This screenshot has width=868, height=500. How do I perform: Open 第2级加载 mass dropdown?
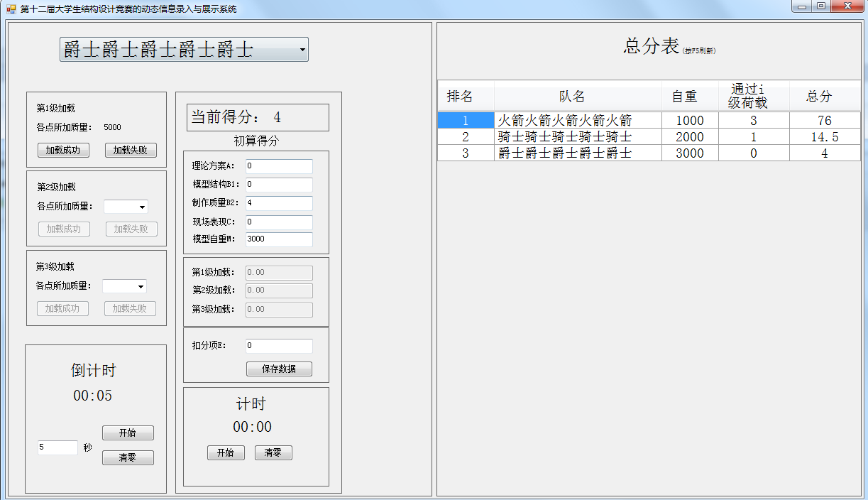point(126,207)
